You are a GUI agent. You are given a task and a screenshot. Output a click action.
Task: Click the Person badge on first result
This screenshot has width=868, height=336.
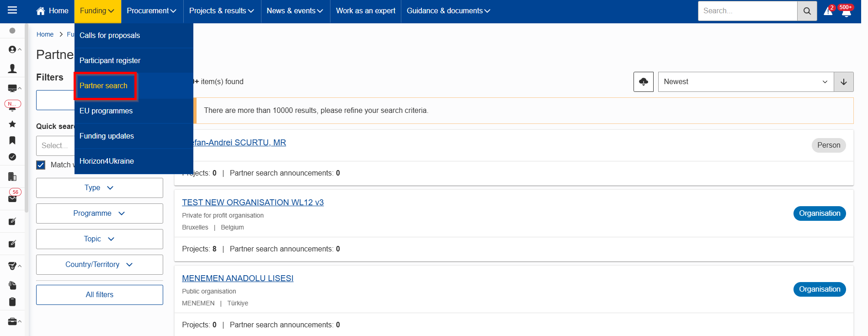(x=829, y=145)
